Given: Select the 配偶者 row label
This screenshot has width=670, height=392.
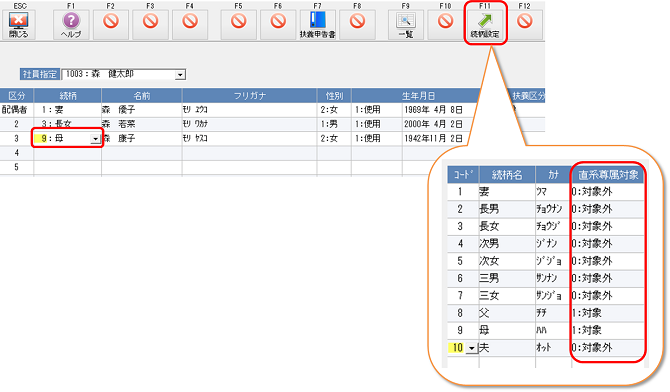Looking at the screenshot, I should click(x=15, y=110).
